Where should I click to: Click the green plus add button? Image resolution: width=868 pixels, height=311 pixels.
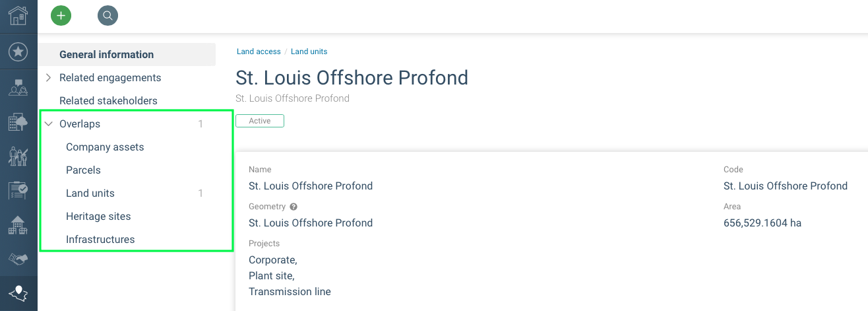pyautogui.click(x=61, y=15)
